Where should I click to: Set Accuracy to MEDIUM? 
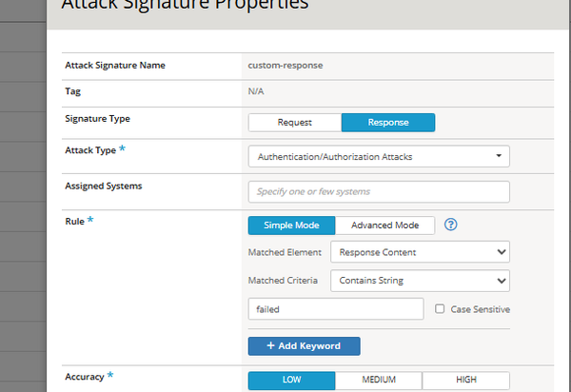379,380
